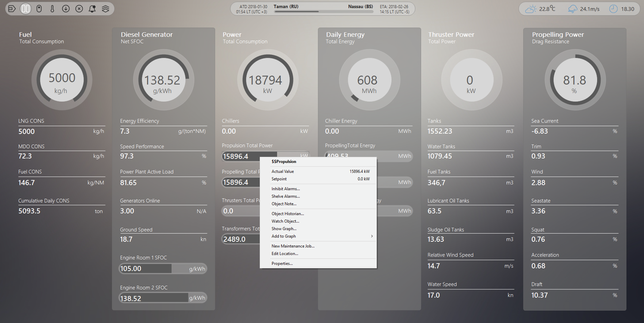Click the Energy Efficiency value 7.3

(124, 131)
